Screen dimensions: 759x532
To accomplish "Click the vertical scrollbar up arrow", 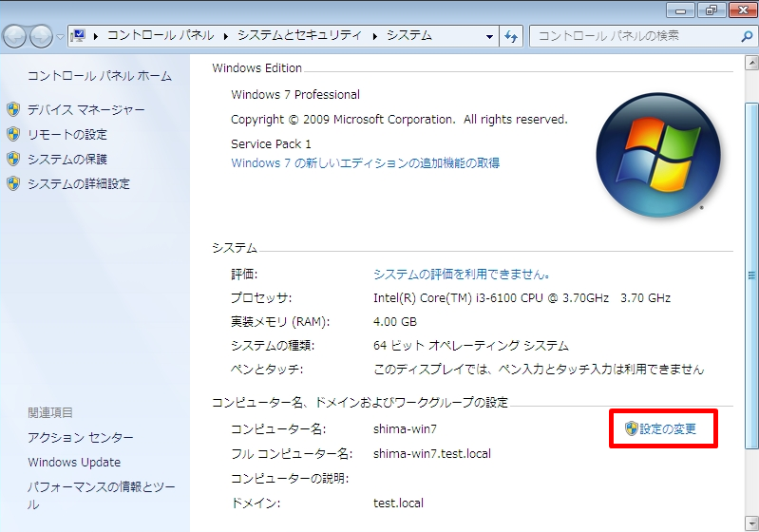I will (x=751, y=63).
